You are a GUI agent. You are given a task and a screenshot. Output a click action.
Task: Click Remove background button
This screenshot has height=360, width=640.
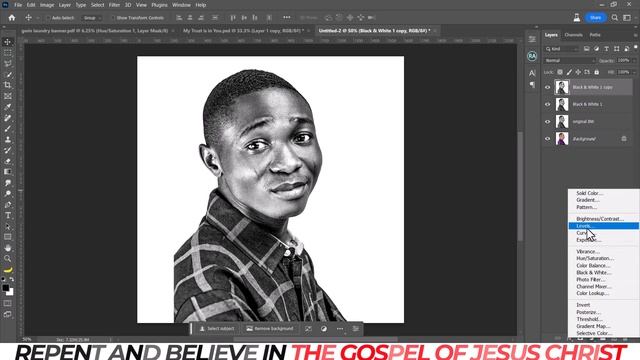pos(270,329)
